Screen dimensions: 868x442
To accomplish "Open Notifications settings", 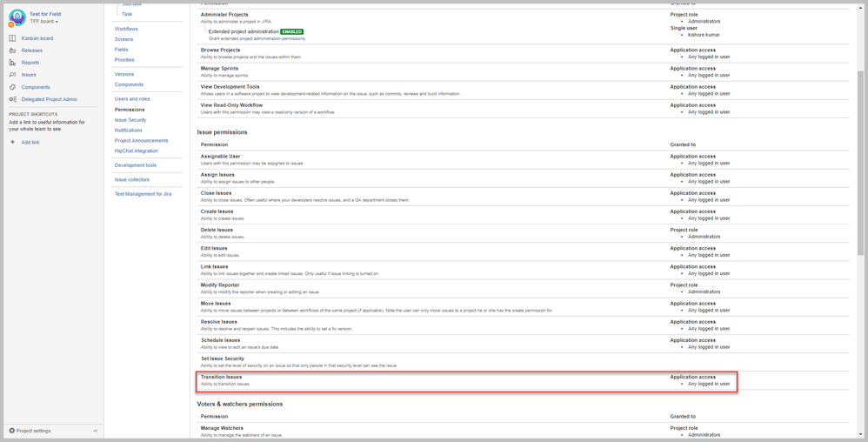I will 129,131.
